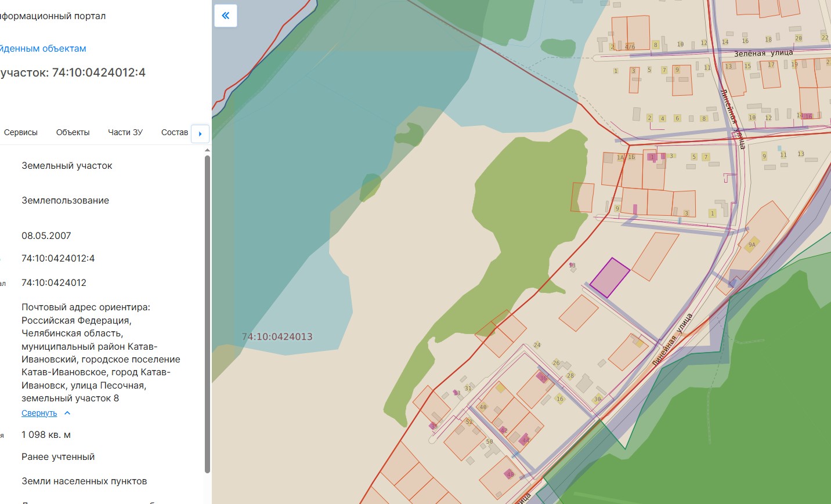The image size is (831, 504).
Task: Select the purple highlighted land parcel
Action: pos(610,278)
